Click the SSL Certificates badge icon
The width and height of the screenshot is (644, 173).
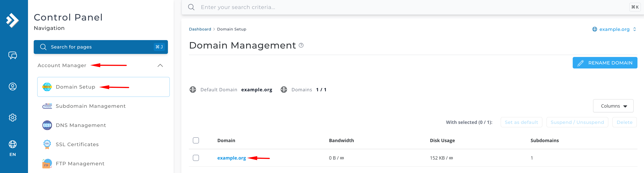pos(47,144)
